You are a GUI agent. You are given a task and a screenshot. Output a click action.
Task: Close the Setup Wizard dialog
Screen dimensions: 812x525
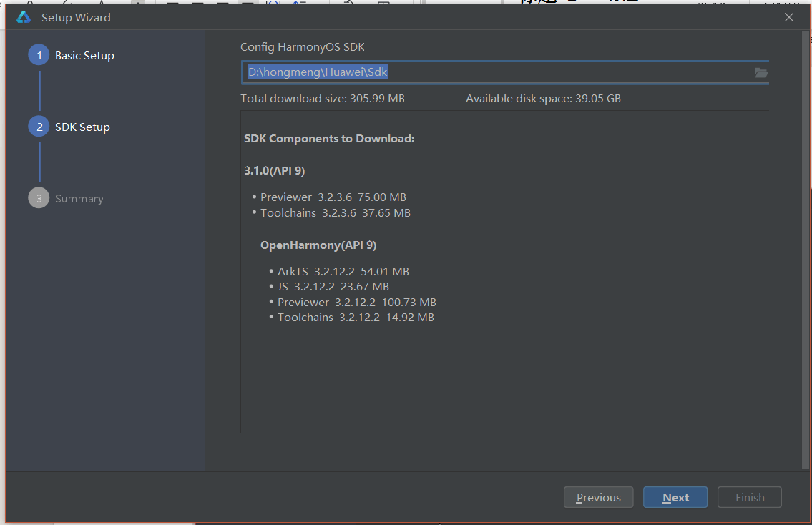[788, 18]
